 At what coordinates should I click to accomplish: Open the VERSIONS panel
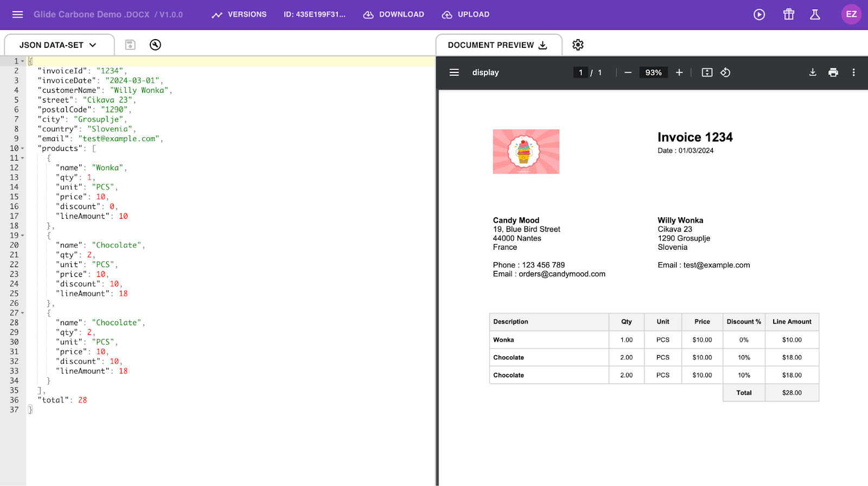point(239,15)
